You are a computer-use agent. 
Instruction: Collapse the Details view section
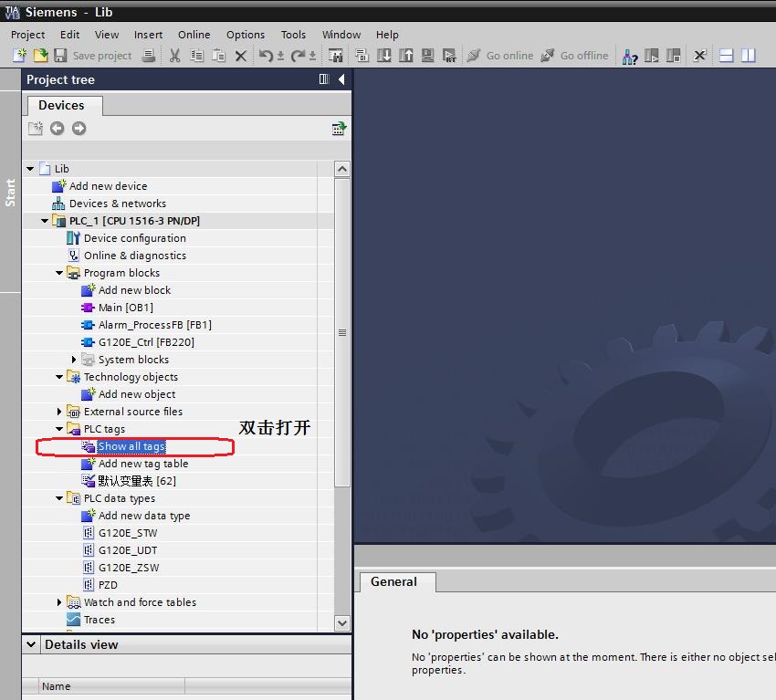[x=31, y=644]
